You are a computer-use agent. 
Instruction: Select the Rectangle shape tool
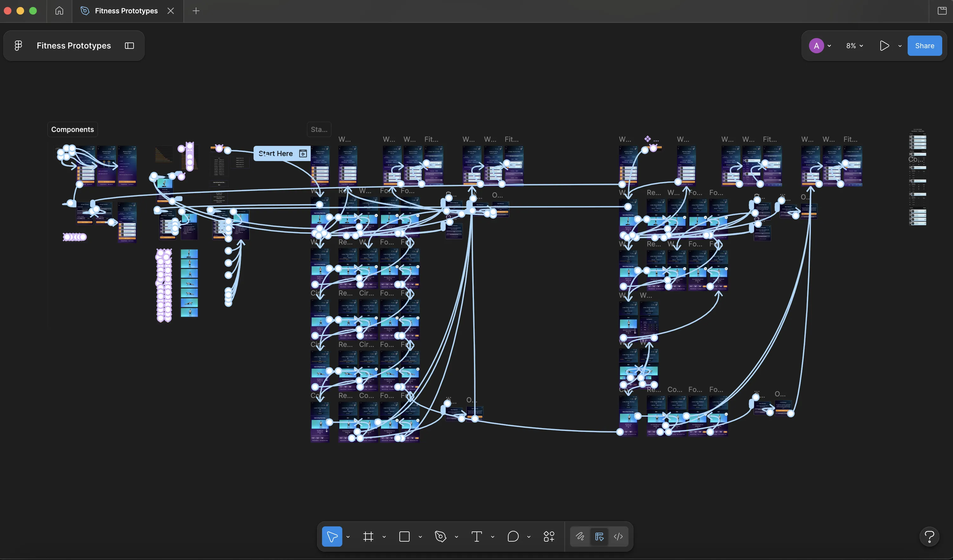coord(404,536)
